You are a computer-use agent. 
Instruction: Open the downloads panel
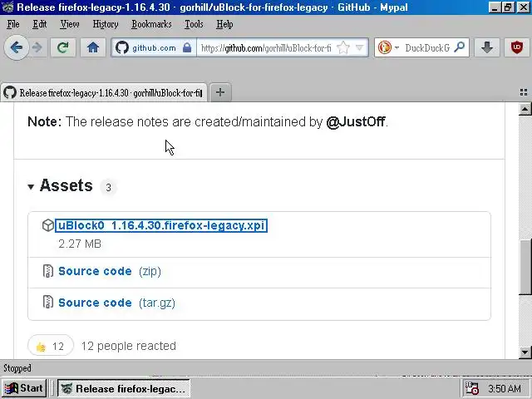pos(487,47)
